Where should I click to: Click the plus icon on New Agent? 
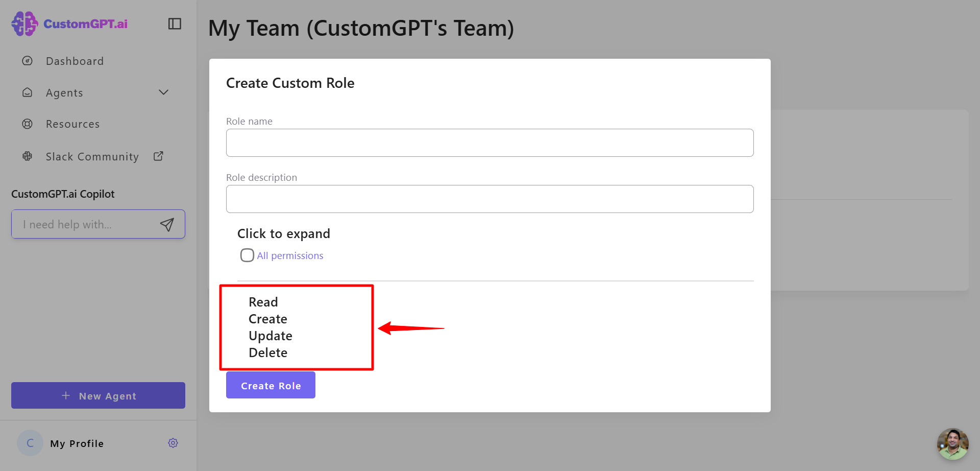coord(66,395)
